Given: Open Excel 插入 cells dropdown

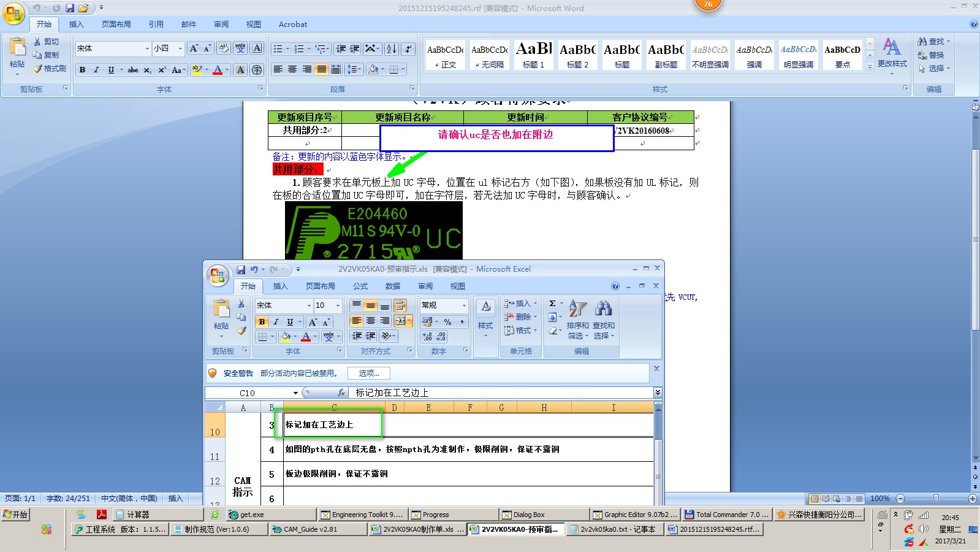Looking at the screenshot, I should [x=520, y=304].
